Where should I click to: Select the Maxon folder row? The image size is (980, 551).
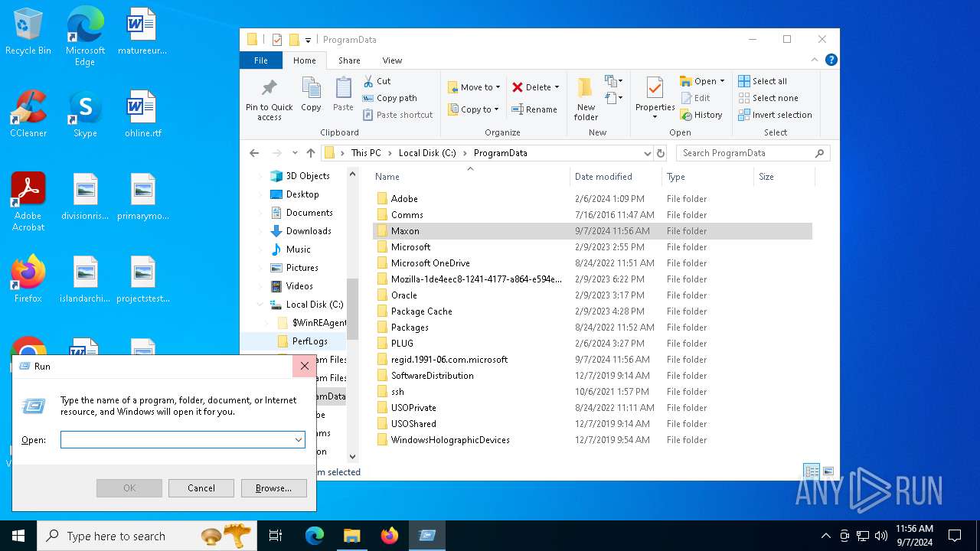click(x=592, y=231)
